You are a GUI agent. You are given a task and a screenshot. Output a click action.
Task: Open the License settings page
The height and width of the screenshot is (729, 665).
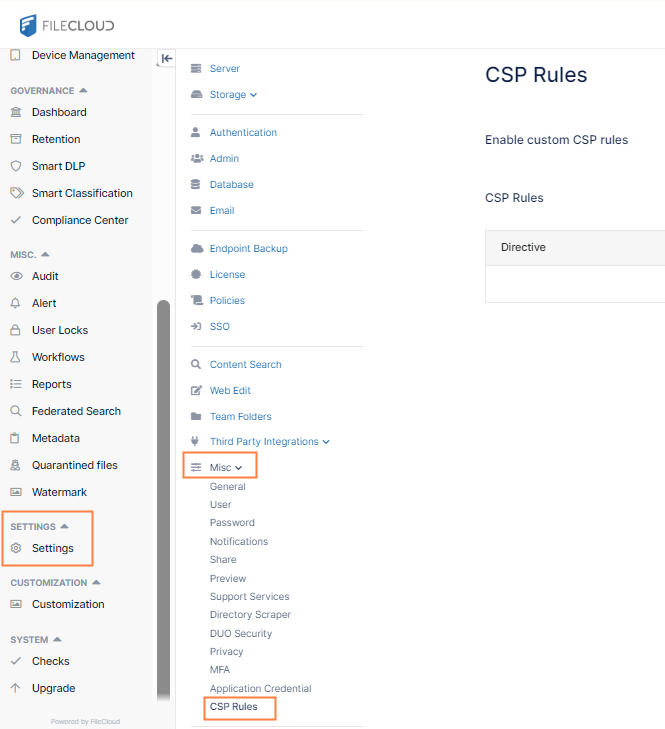coord(227,275)
